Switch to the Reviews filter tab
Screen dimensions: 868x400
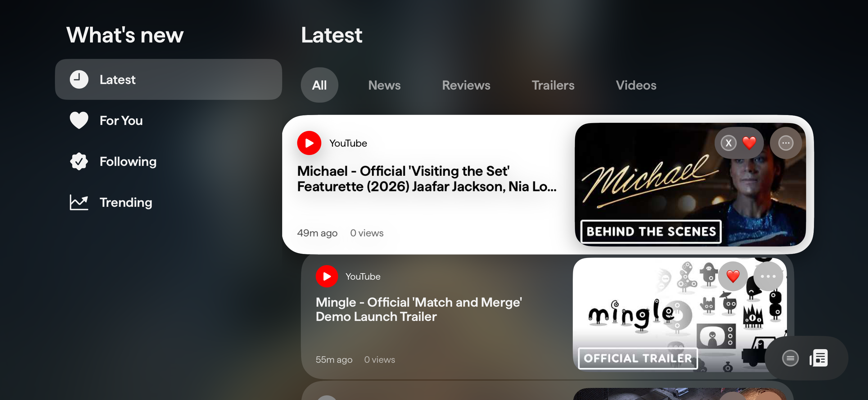pos(466,85)
